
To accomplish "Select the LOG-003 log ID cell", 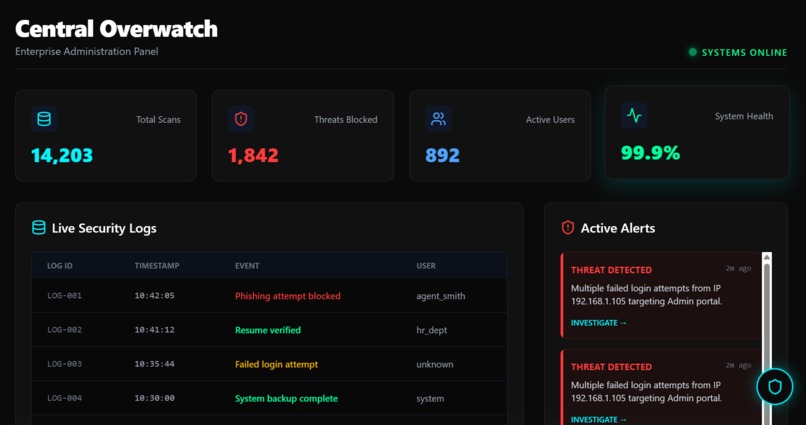I will (64, 364).
